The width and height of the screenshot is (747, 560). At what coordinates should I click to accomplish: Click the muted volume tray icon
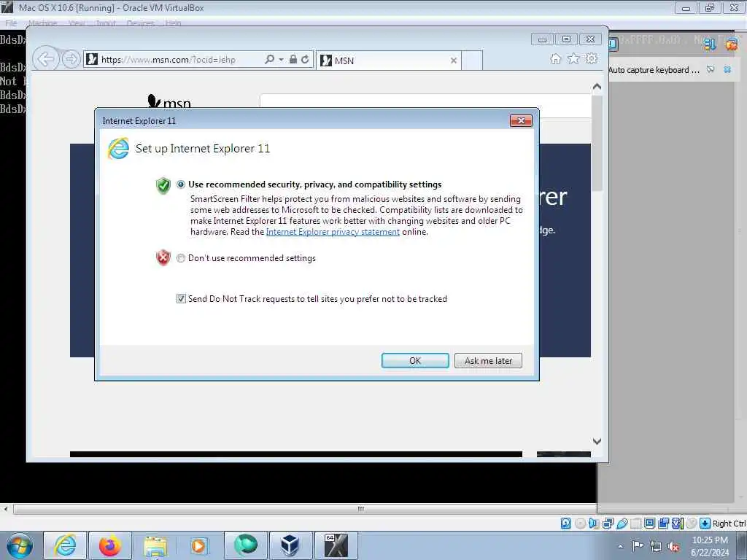(673, 547)
